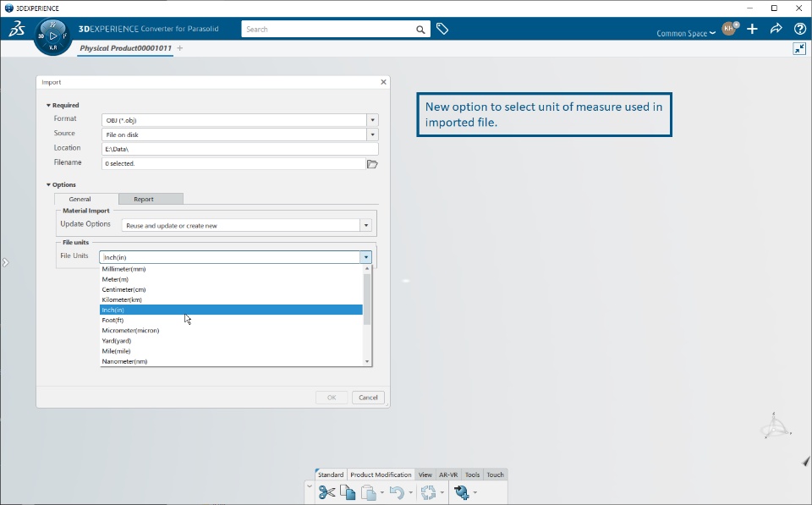Browse files with the folder icon
Screen dimensions: 812x505
tap(372, 163)
